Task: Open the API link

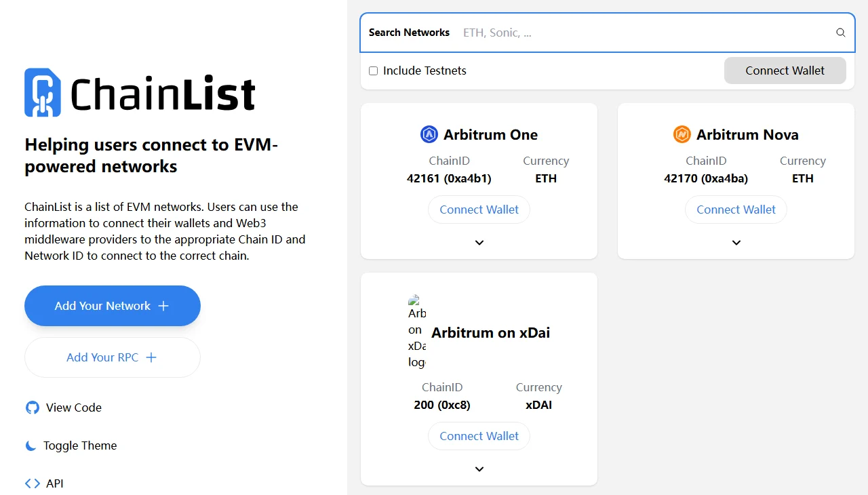Action: point(44,483)
